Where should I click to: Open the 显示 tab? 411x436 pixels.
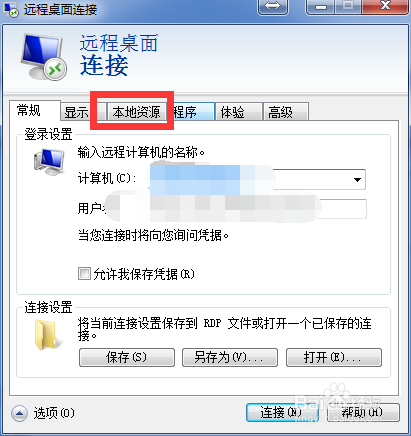(76, 112)
